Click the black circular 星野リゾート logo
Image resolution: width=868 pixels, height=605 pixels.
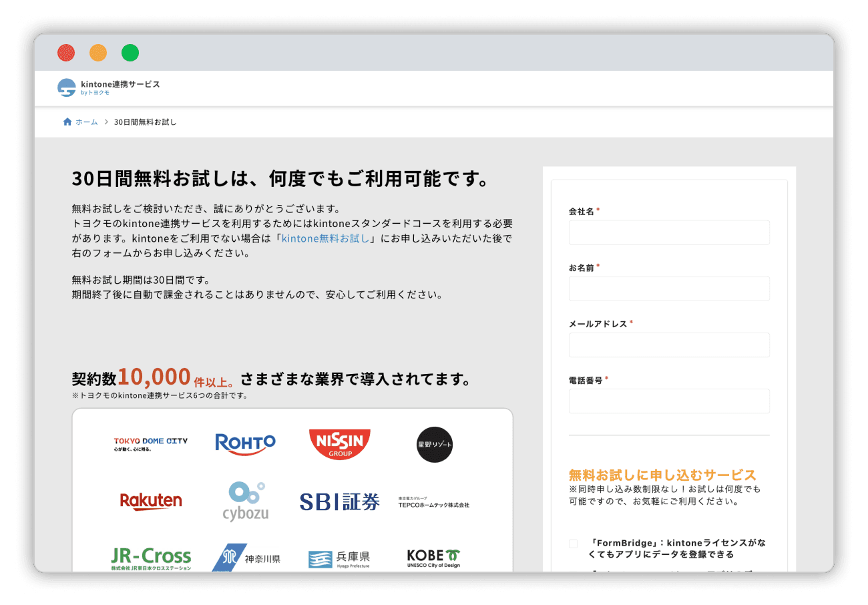pos(434,445)
